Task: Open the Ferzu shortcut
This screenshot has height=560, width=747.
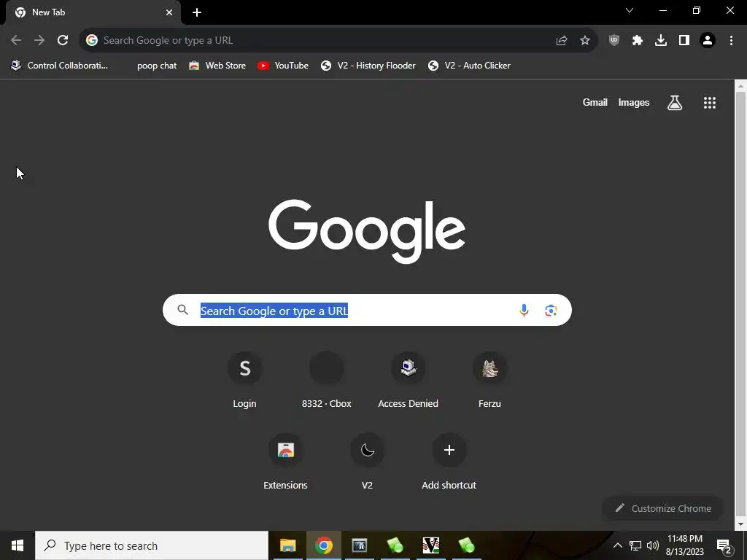Action: 489,381
